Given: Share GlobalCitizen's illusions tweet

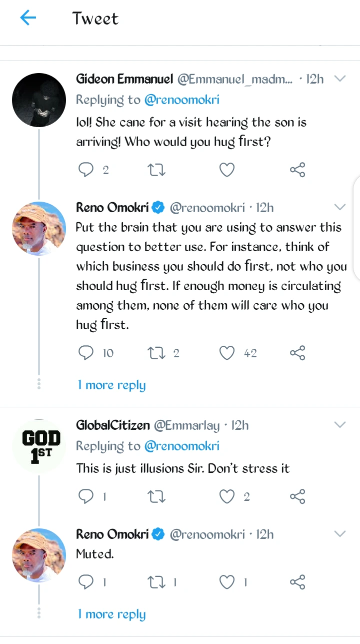Looking at the screenshot, I should pyautogui.click(x=297, y=496).
